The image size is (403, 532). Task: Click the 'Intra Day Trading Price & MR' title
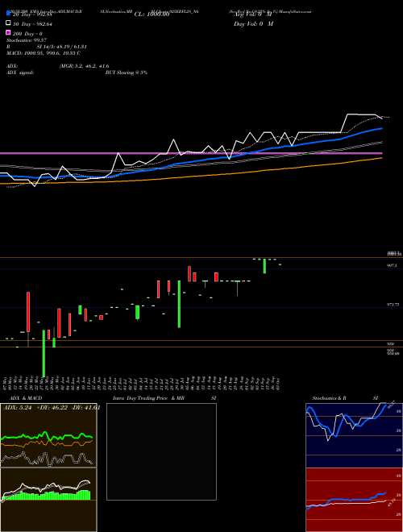point(148,398)
